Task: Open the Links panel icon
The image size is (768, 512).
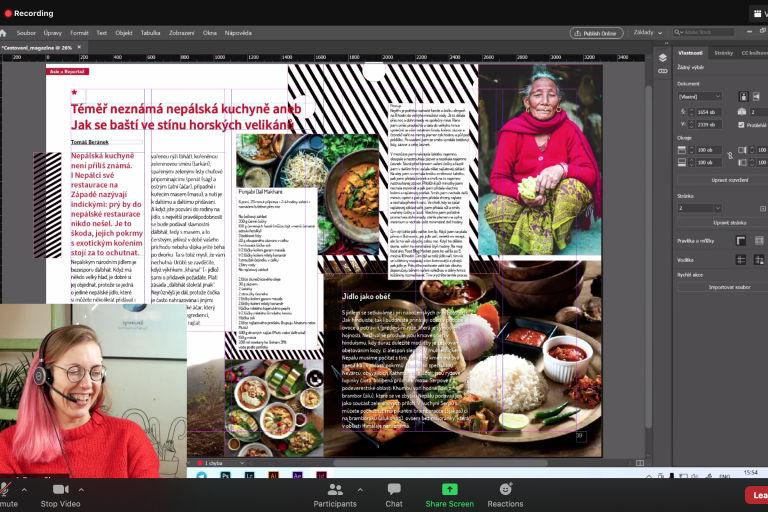Action: tap(662, 72)
